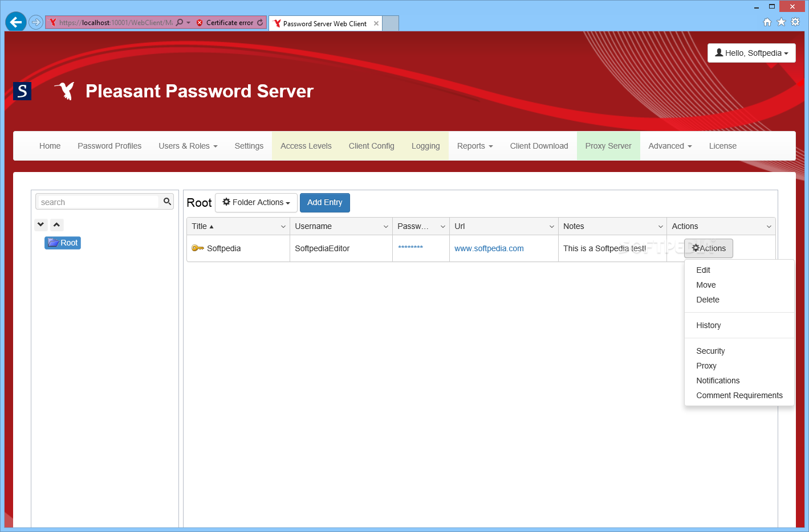Open browser Favorites star icon
The image size is (809, 532).
[x=781, y=22]
